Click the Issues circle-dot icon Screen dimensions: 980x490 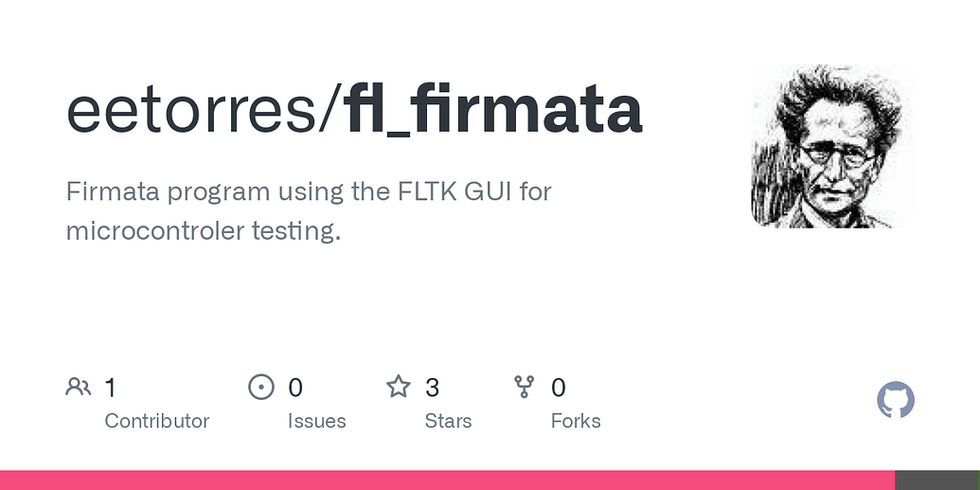tap(261, 387)
